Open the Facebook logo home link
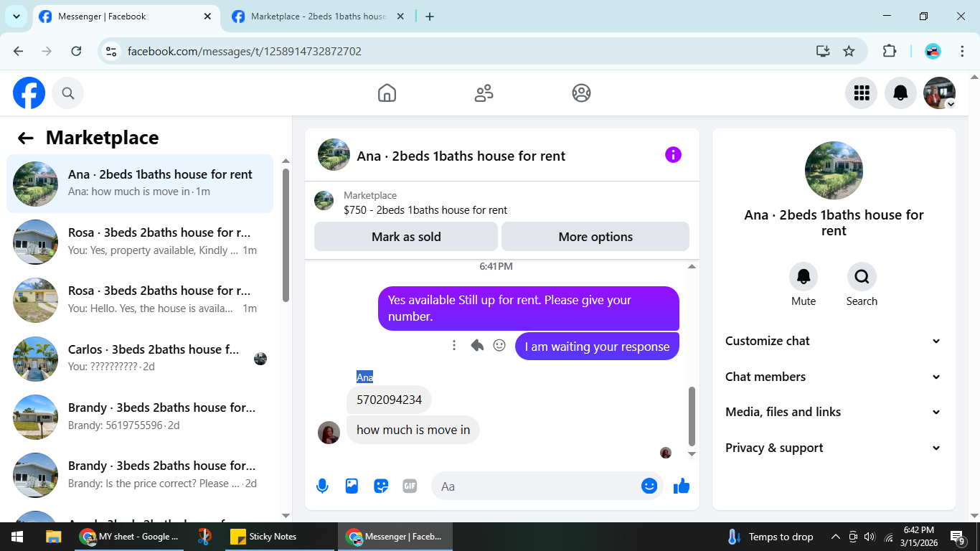The width and height of the screenshot is (980, 551). pyautogui.click(x=29, y=93)
